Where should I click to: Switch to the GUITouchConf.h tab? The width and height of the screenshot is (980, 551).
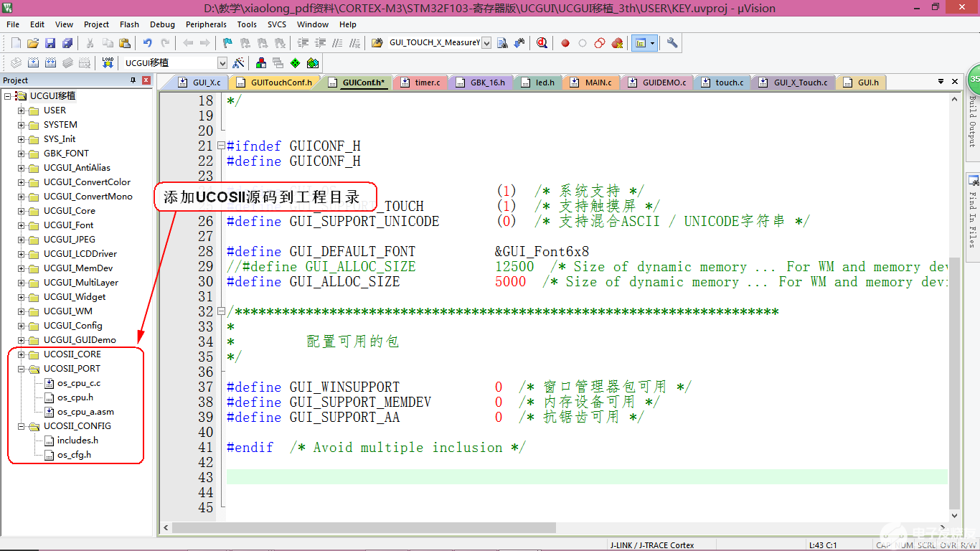click(x=275, y=83)
